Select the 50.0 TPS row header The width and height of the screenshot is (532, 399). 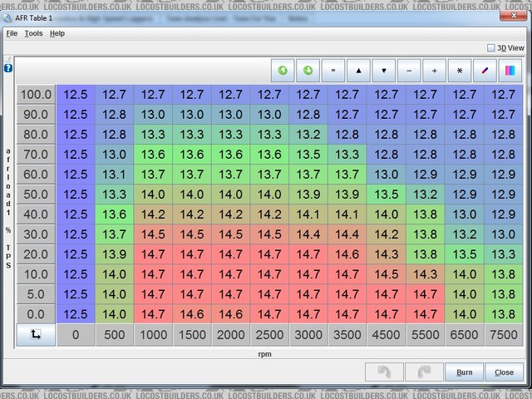36,195
